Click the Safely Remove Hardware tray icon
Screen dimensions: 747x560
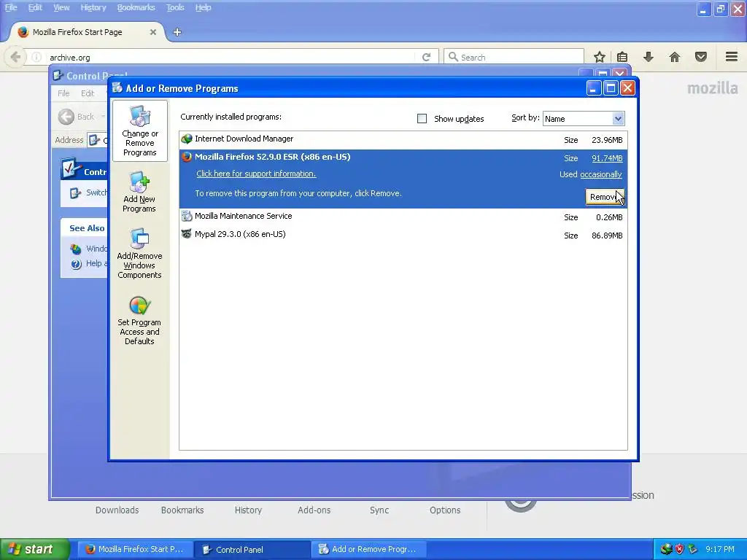pyautogui.click(x=693, y=549)
